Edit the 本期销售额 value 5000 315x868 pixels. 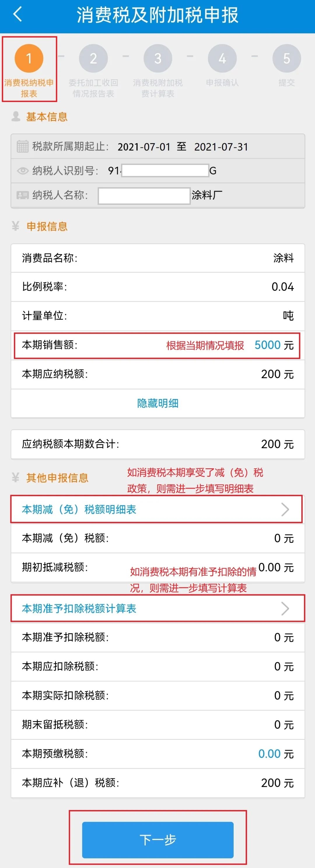pyautogui.click(x=267, y=345)
